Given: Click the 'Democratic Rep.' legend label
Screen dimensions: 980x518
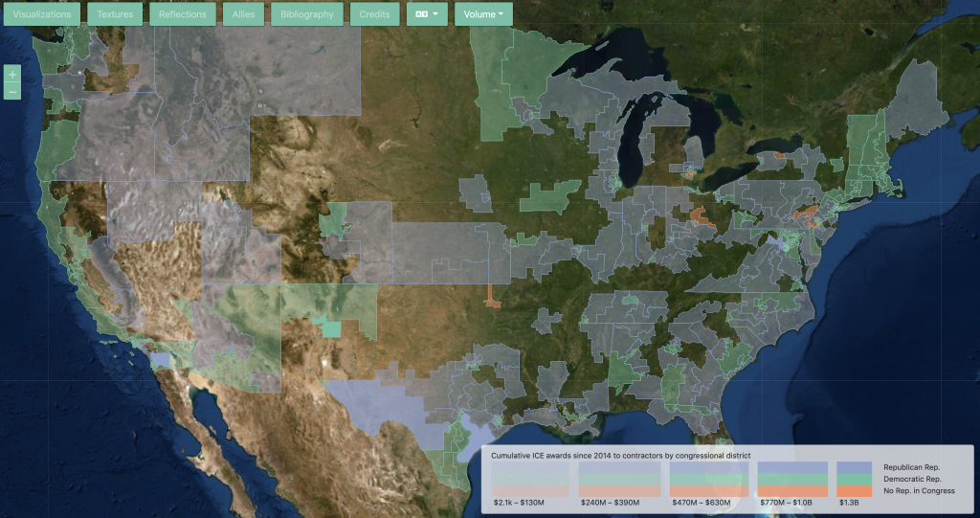Looking at the screenshot, I should click(912, 479).
